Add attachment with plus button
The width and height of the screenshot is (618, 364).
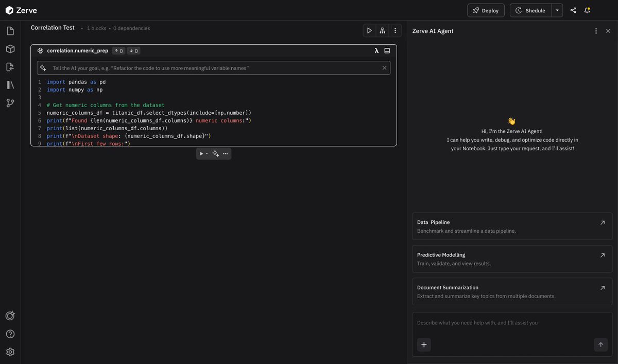click(x=424, y=345)
